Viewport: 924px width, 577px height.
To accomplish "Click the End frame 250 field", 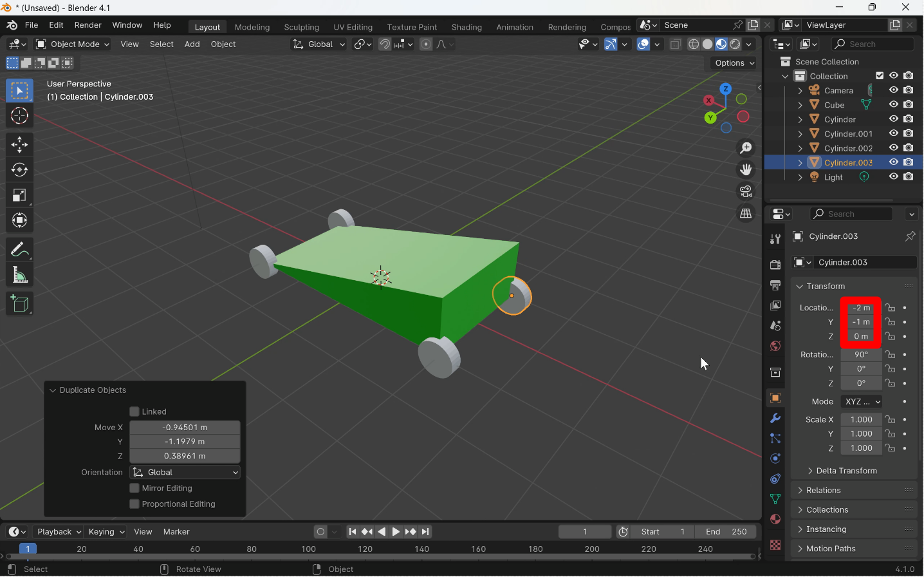I will coord(726,532).
